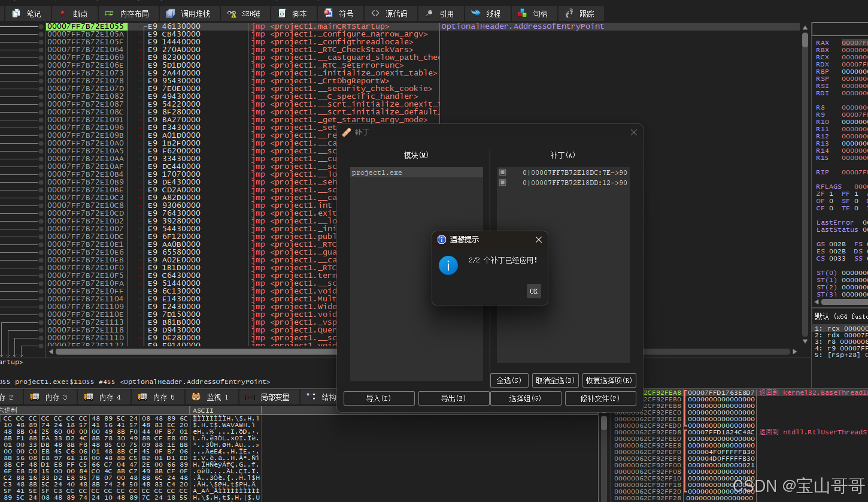Open the 引用 references tab
The height and width of the screenshot is (502, 868).
click(x=440, y=13)
